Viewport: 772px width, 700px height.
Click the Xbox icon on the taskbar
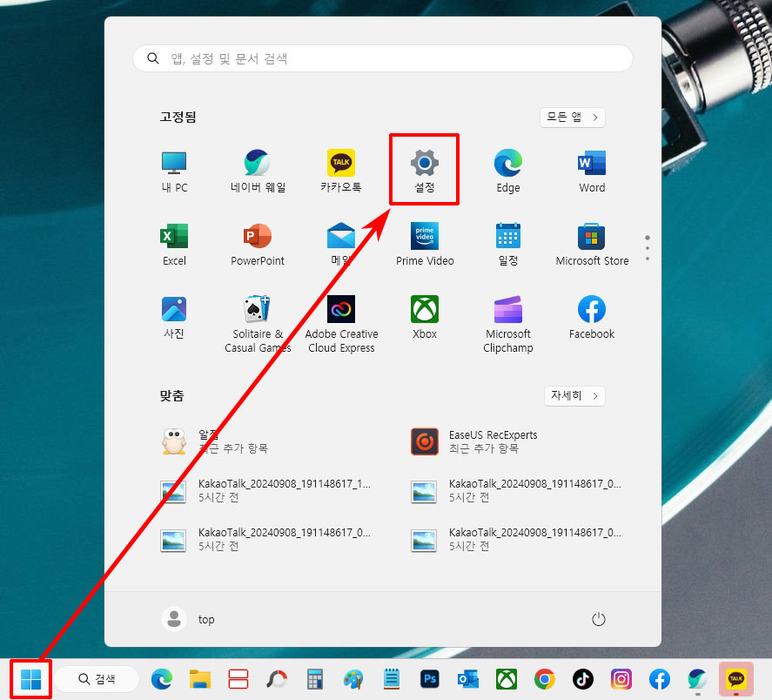click(x=507, y=680)
